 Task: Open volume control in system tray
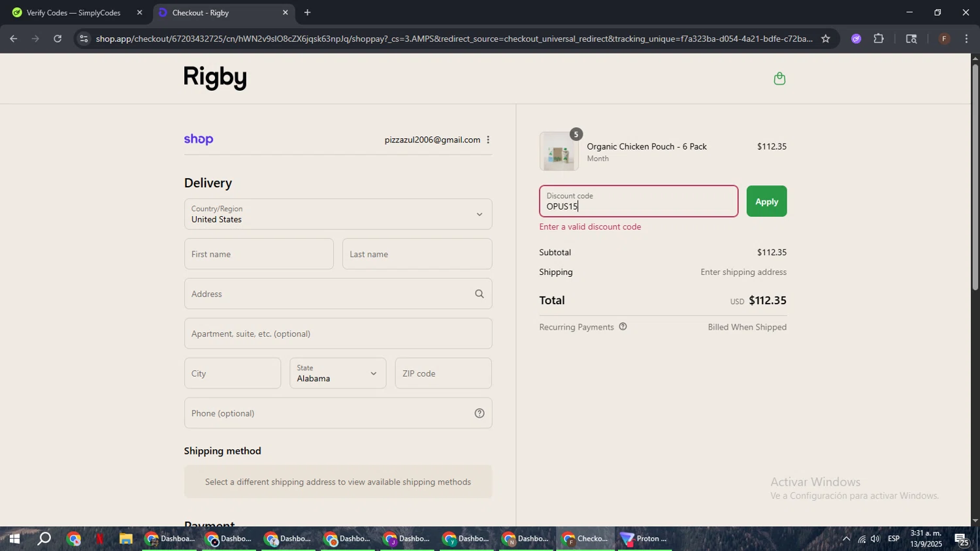tap(875, 539)
